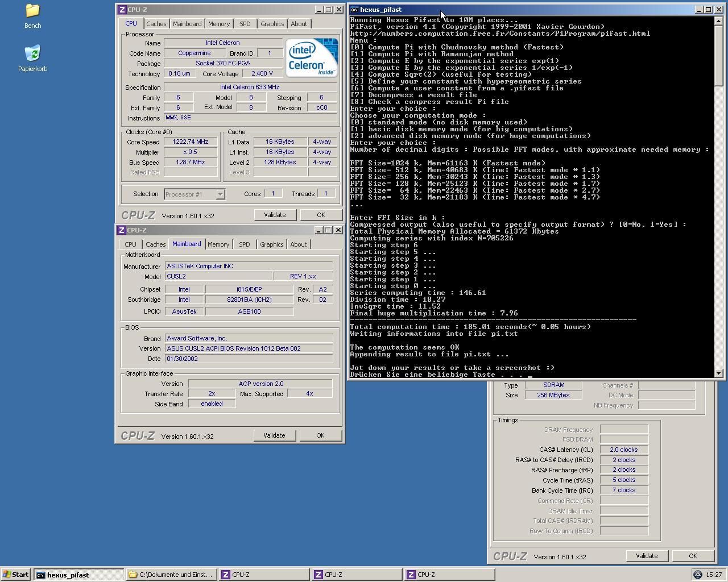Click the BIOS Brand Award Software, Inc. field
This screenshot has width=728, height=582.
coord(249,338)
